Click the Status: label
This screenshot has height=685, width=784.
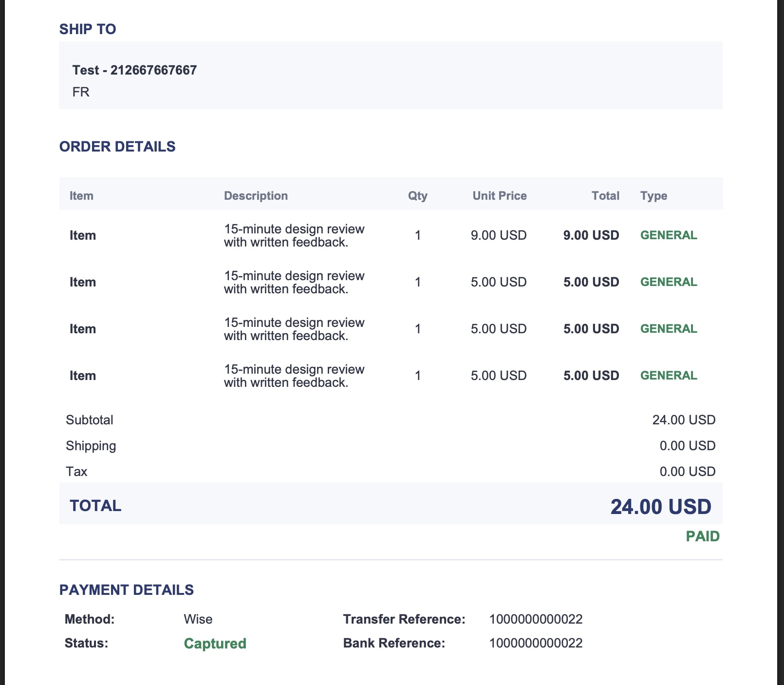[x=86, y=643]
